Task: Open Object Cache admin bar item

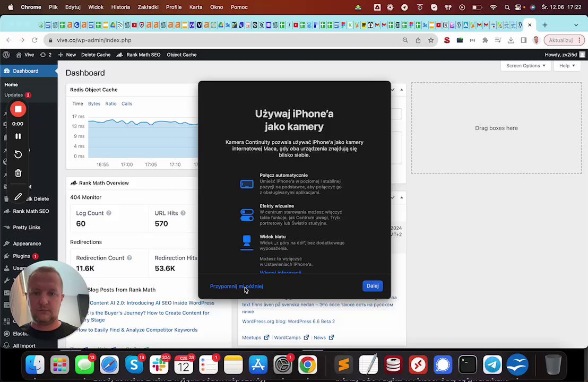Action: coord(181,55)
